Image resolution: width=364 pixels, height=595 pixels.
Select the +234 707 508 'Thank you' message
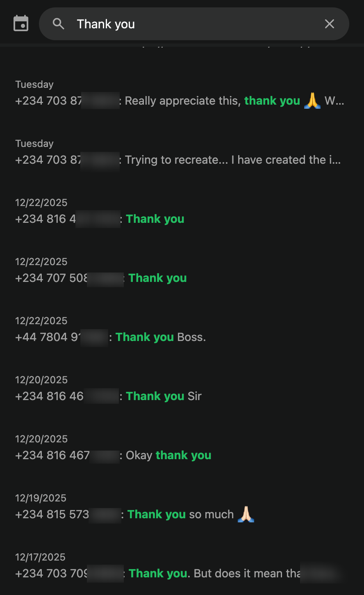(x=157, y=278)
